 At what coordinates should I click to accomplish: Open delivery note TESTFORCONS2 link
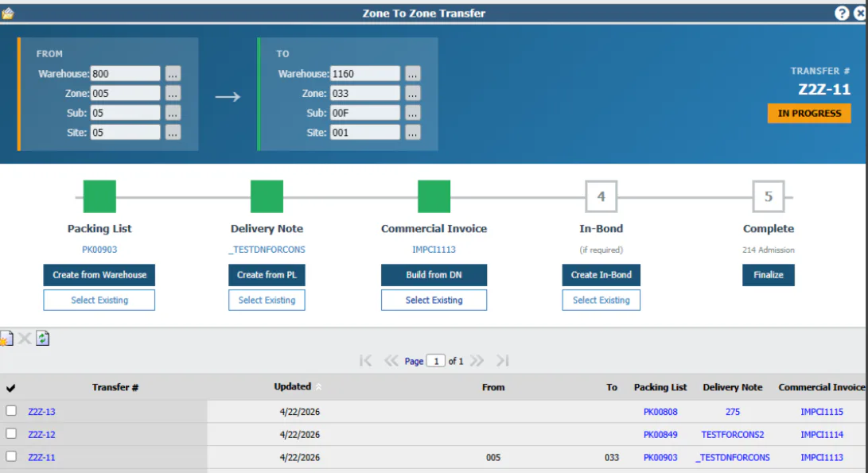pos(733,434)
